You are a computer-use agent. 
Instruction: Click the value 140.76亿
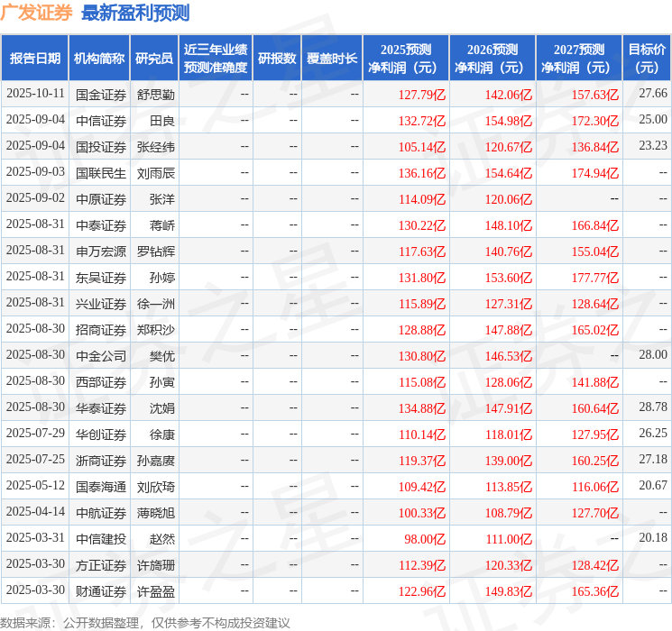[509, 251]
